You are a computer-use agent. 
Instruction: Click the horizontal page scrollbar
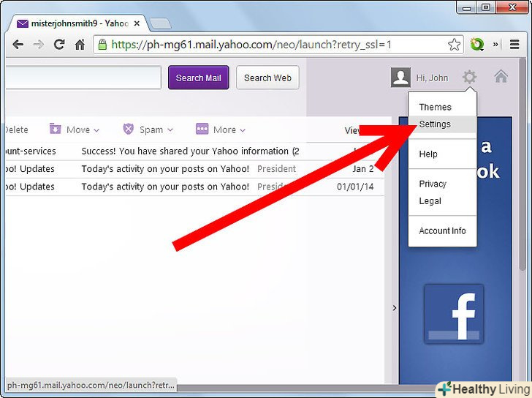pyautogui.click(x=305, y=388)
